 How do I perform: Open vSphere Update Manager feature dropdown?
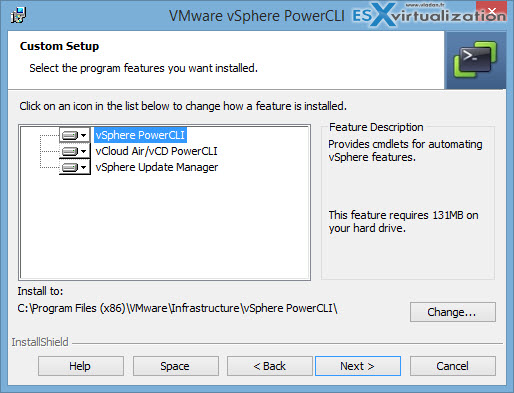75,167
